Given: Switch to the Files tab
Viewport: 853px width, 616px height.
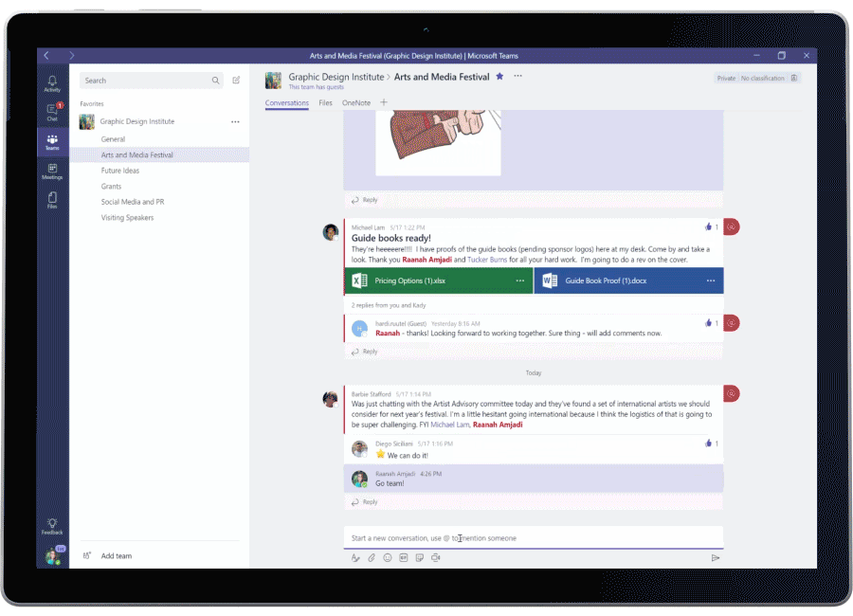Looking at the screenshot, I should coord(325,102).
